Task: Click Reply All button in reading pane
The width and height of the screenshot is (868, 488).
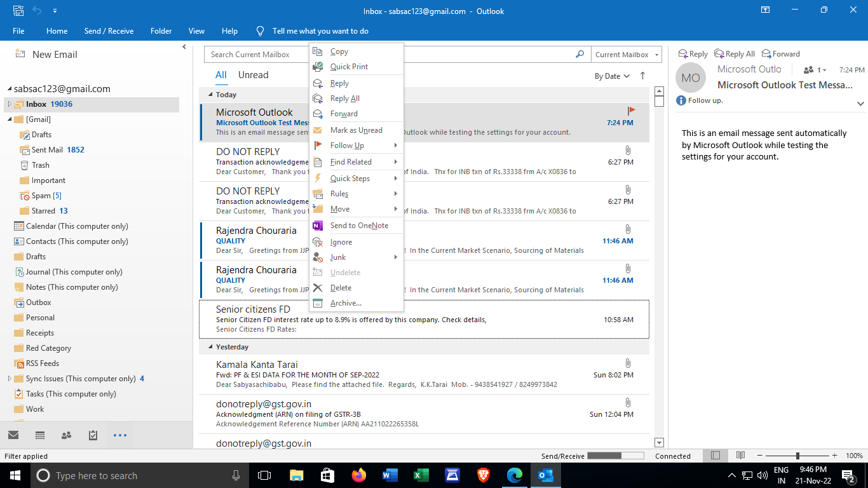Action: (735, 54)
